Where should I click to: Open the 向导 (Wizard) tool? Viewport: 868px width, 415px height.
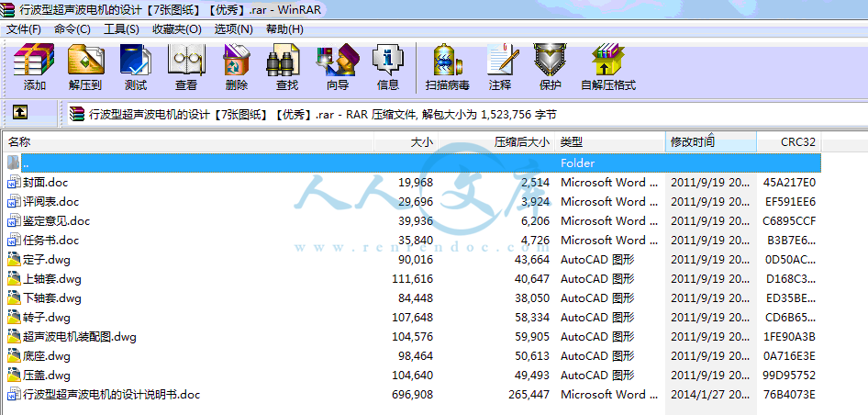click(x=338, y=60)
